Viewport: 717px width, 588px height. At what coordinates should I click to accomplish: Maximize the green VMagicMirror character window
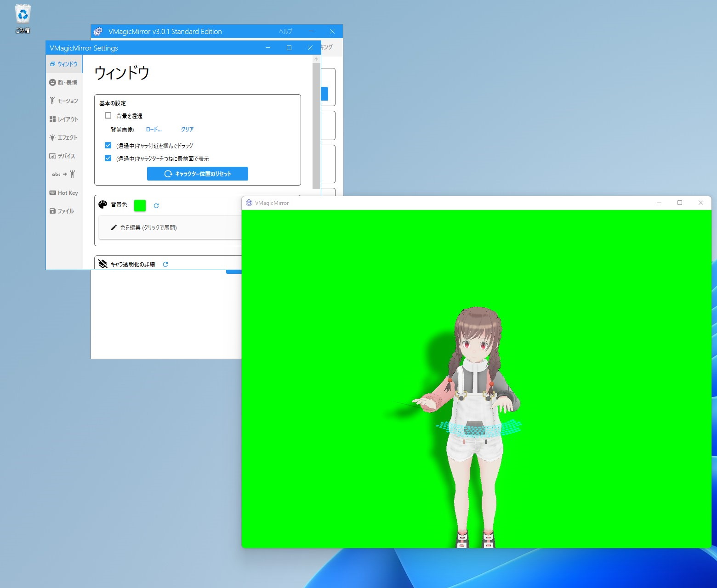[680, 203]
